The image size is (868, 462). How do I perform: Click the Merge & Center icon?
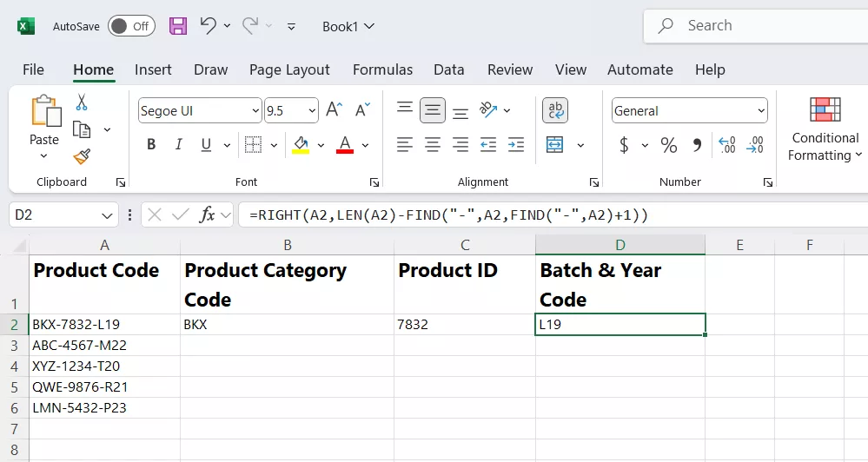[x=555, y=145]
